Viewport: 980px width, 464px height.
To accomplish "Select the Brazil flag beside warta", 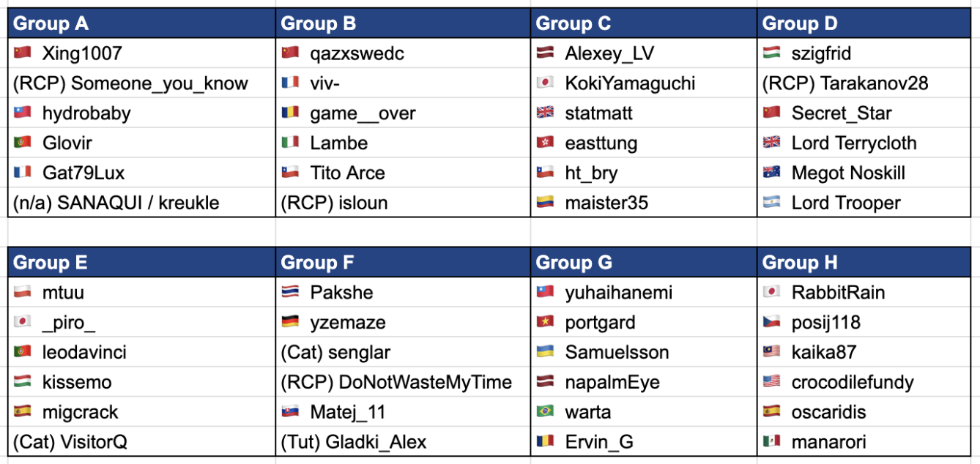I will pos(545,412).
